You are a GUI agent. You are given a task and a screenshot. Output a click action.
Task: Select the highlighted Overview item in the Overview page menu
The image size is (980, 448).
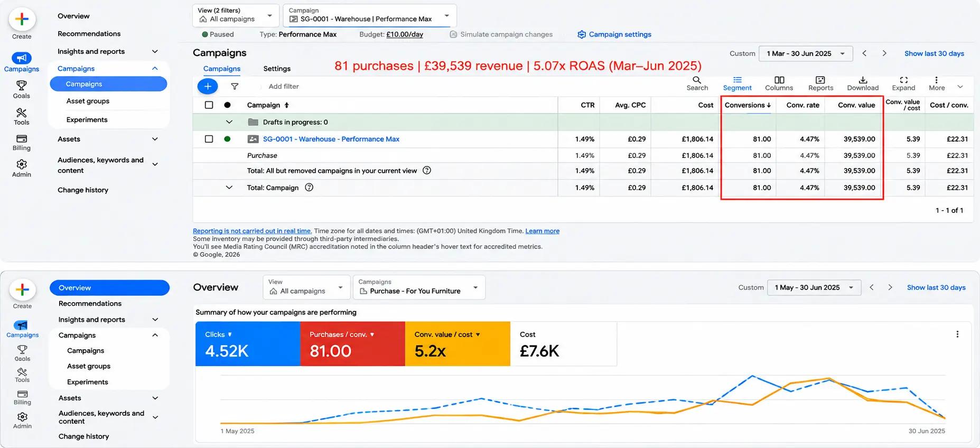(x=109, y=288)
